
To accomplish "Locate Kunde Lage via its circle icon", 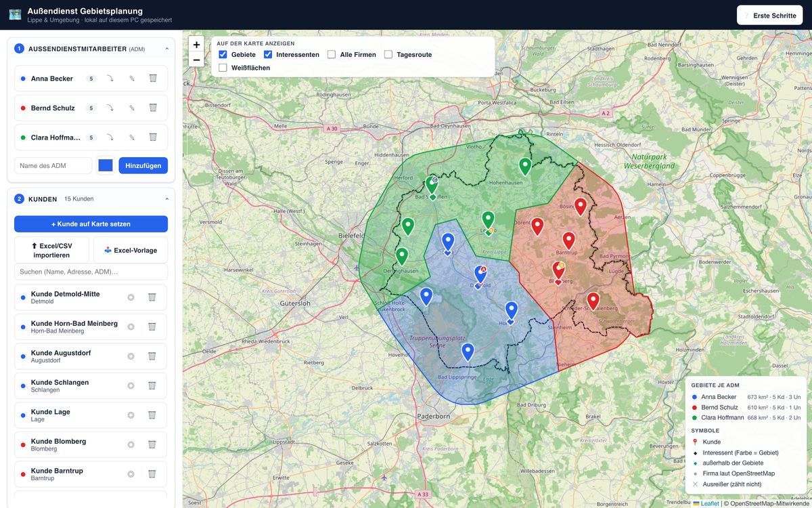I will coord(131,415).
